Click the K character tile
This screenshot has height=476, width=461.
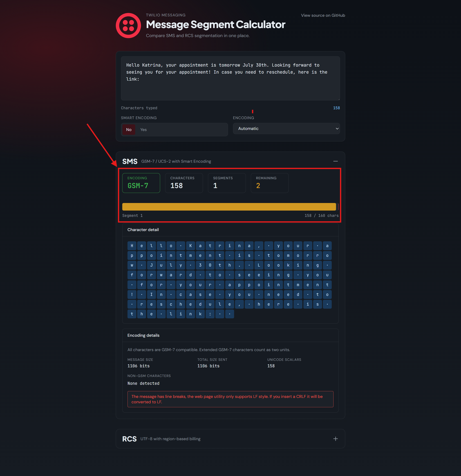pos(190,246)
